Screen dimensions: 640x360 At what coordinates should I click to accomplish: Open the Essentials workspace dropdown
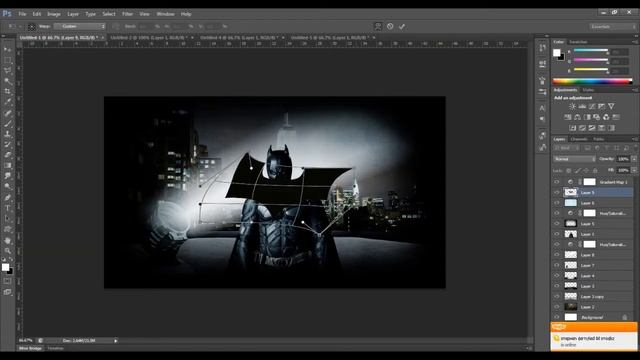point(612,27)
